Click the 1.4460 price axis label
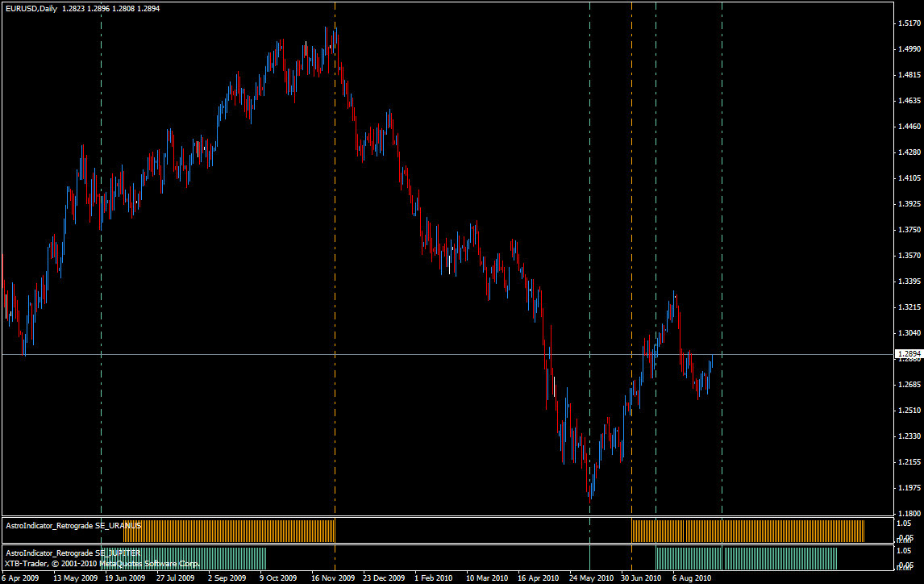This screenshot has width=924, height=584. [x=909, y=127]
